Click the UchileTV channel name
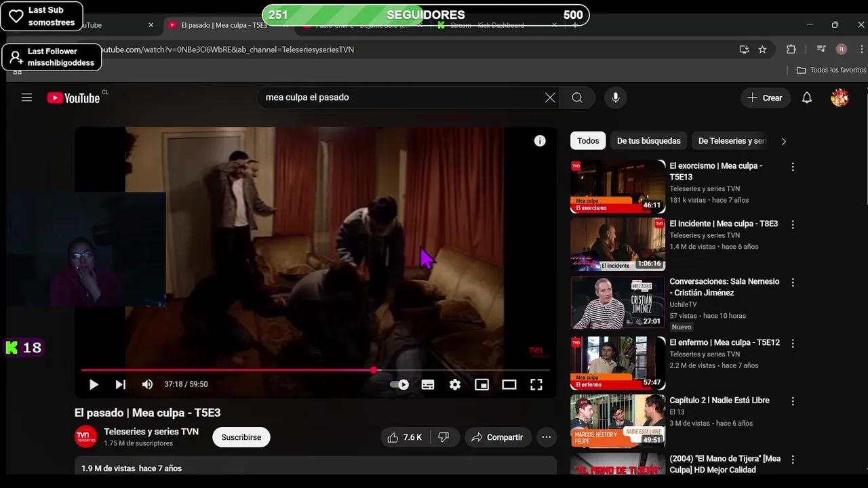868x488 pixels. click(683, 305)
